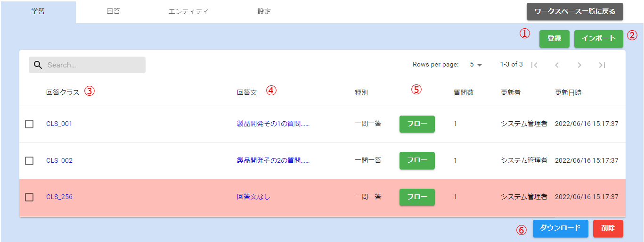Click the blue ダウンロード button

(560, 228)
